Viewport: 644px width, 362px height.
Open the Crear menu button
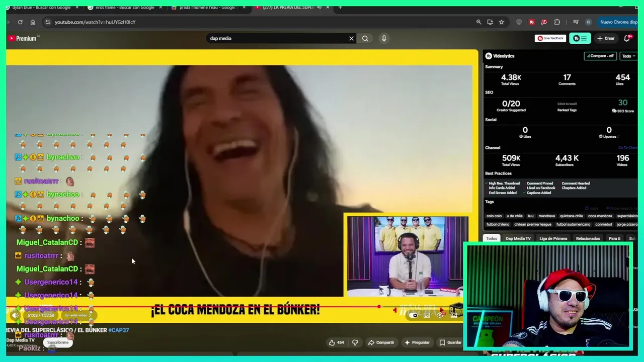coord(606,38)
